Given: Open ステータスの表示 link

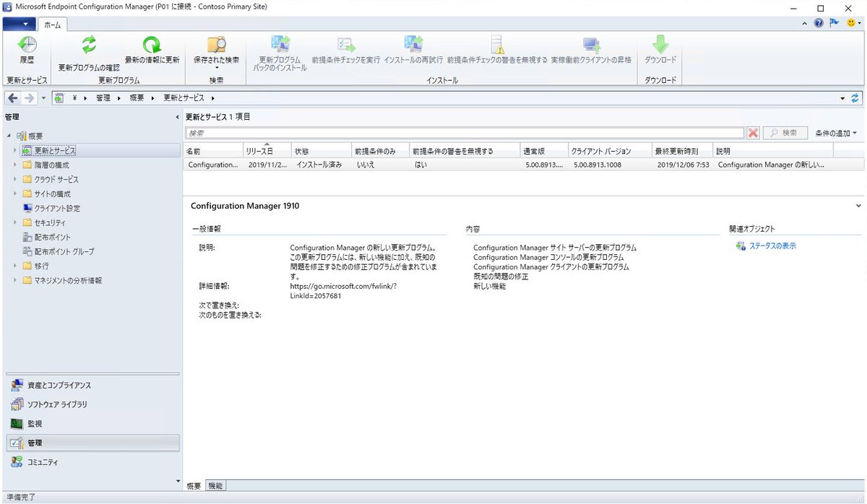Looking at the screenshot, I should (x=772, y=246).
